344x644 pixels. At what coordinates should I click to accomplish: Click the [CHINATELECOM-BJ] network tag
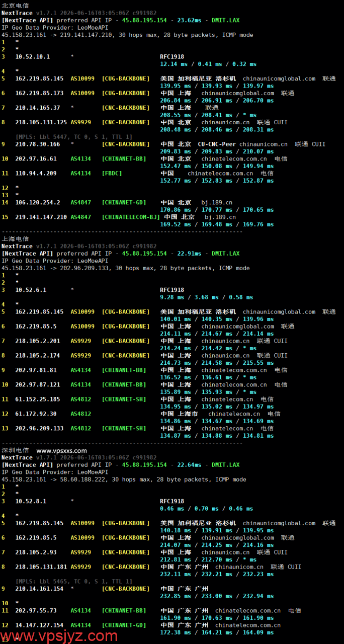click(131, 217)
